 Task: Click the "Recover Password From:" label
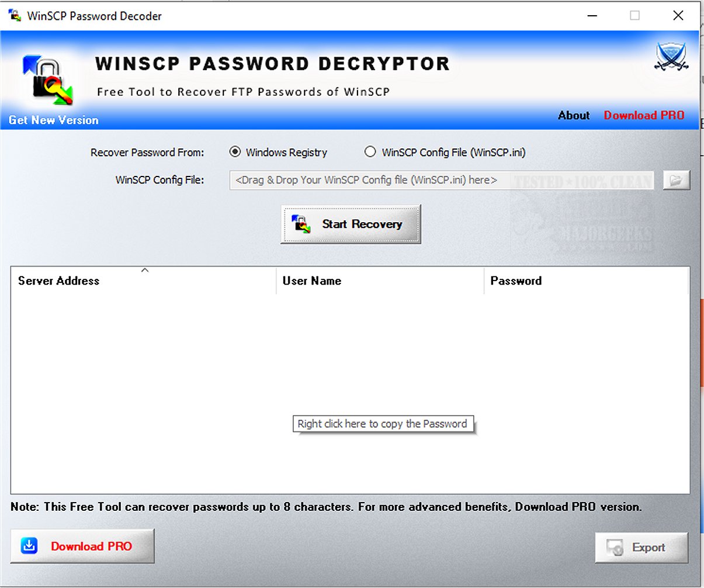point(147,153)
